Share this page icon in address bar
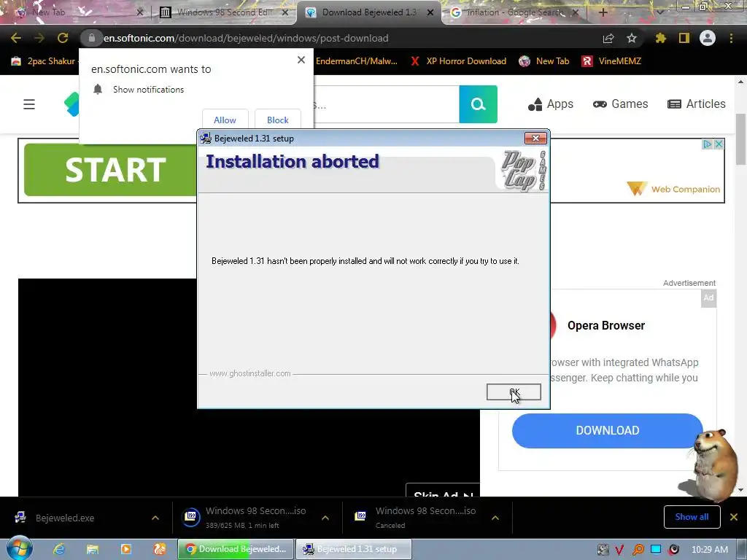This screenshot has height=560, width=747. coord(608,38)
